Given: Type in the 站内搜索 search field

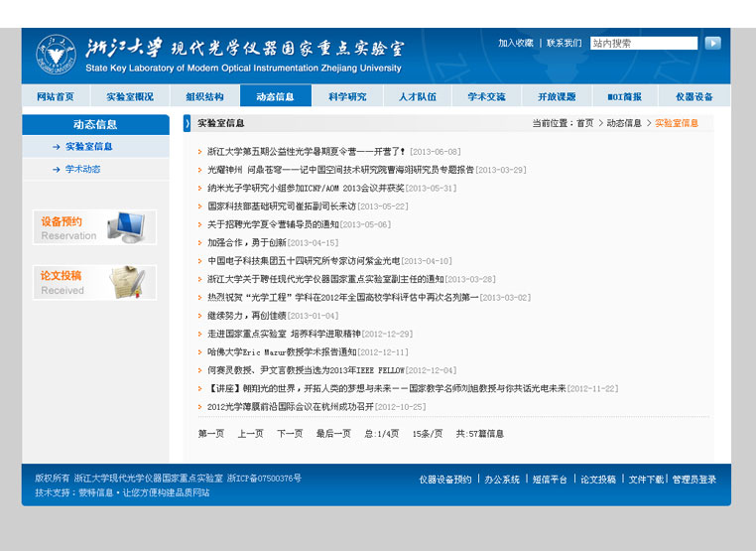Looking at the screenshot, I should [x=643, y=44].
